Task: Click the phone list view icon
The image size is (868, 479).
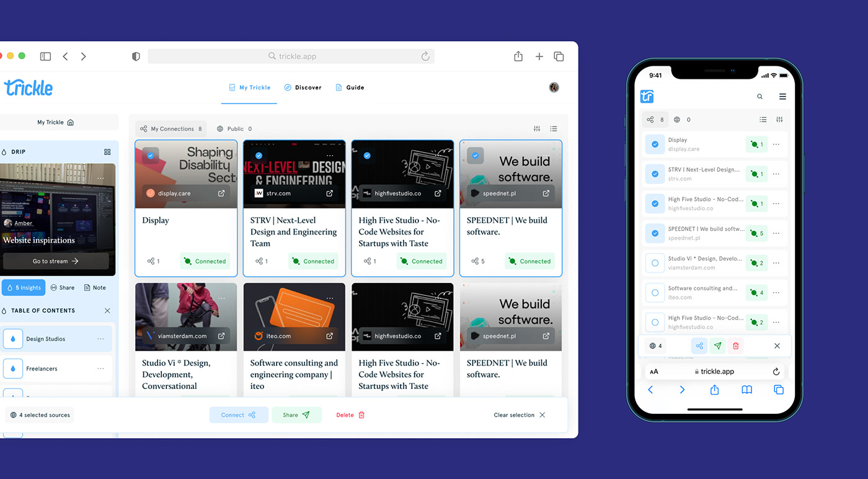Action: click(763, 120)
